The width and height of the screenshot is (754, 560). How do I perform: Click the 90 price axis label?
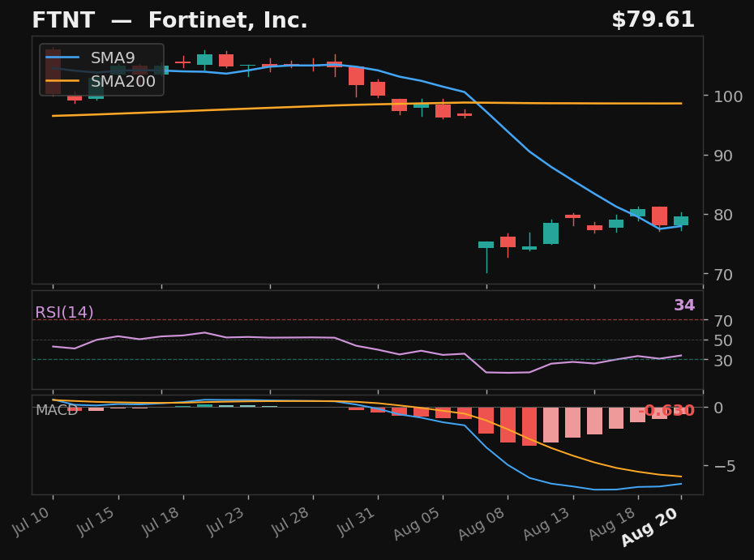point(723,156)
